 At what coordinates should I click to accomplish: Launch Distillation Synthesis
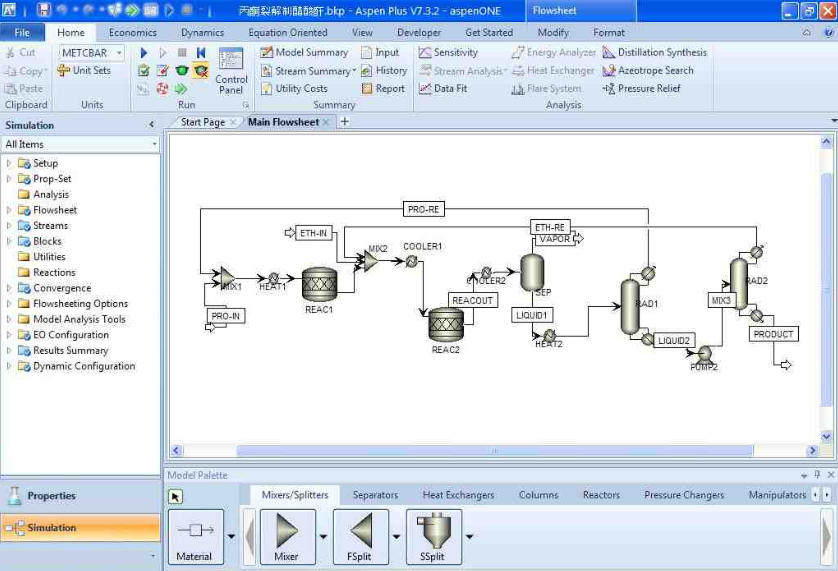(655, 52)
